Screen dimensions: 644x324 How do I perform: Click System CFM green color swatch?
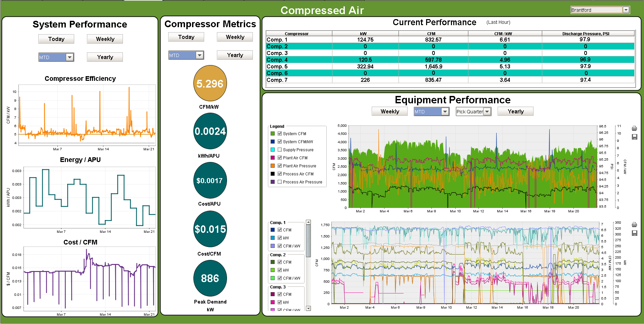click(x=273, y=133)
